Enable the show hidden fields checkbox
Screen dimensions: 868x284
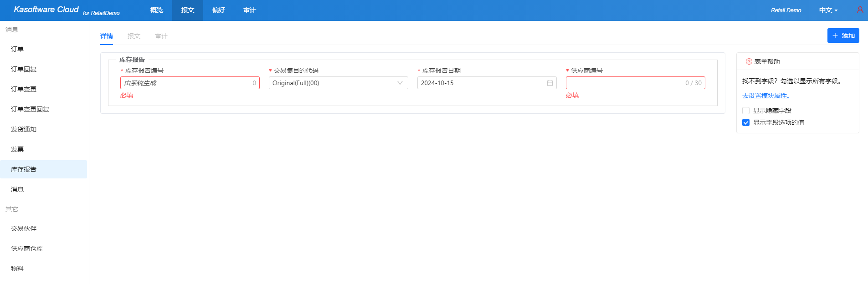click(x=746, y=111)
